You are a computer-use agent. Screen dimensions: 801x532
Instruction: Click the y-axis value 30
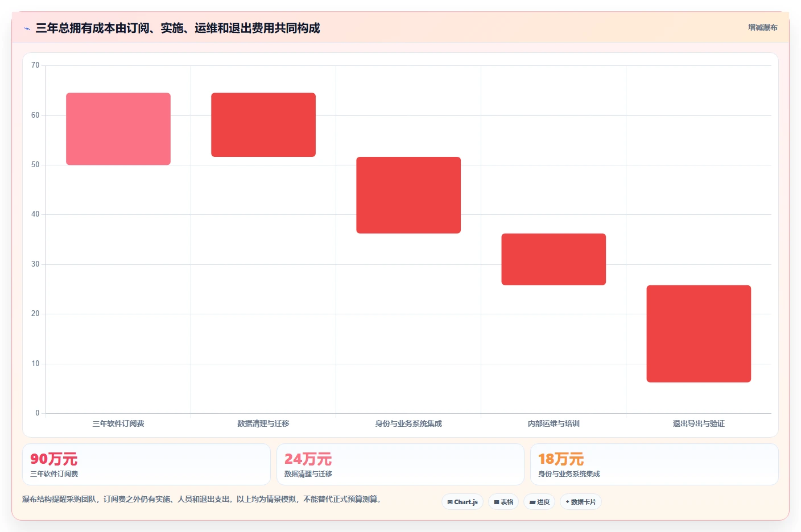pos(35,264)
